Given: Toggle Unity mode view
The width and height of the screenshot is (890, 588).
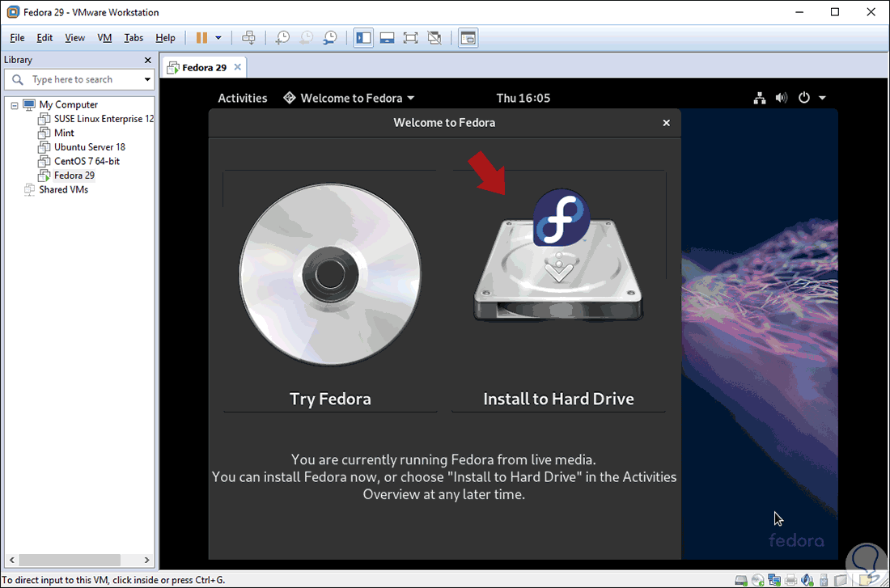Looking at the screenshot, I should pyautogui.click(x=434, y=37).
